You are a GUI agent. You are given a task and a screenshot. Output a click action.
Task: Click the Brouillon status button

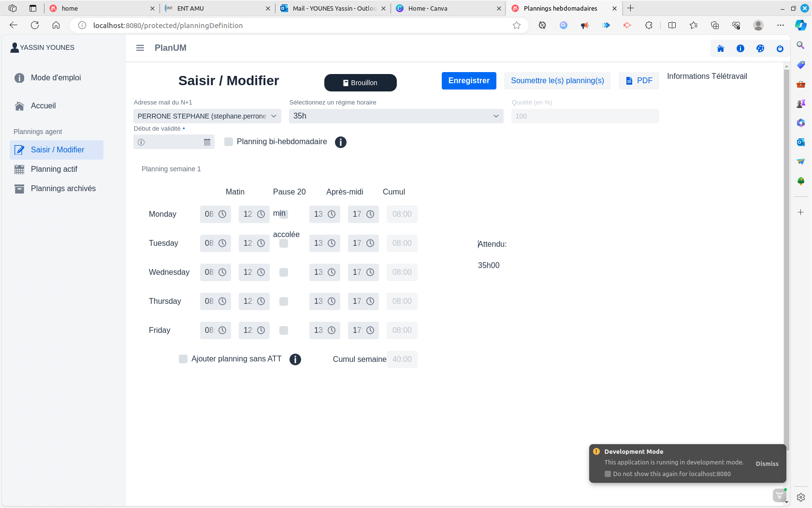coord(361,83)
